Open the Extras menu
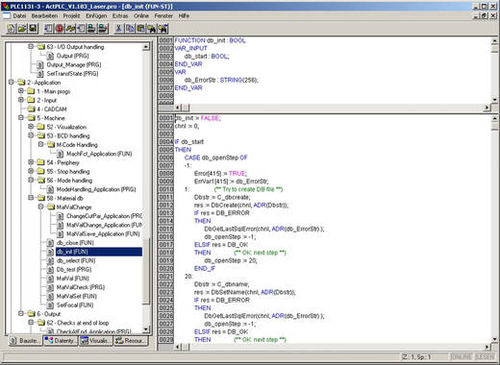This screenshot has height=365, width=500. [x=120, y=16]
